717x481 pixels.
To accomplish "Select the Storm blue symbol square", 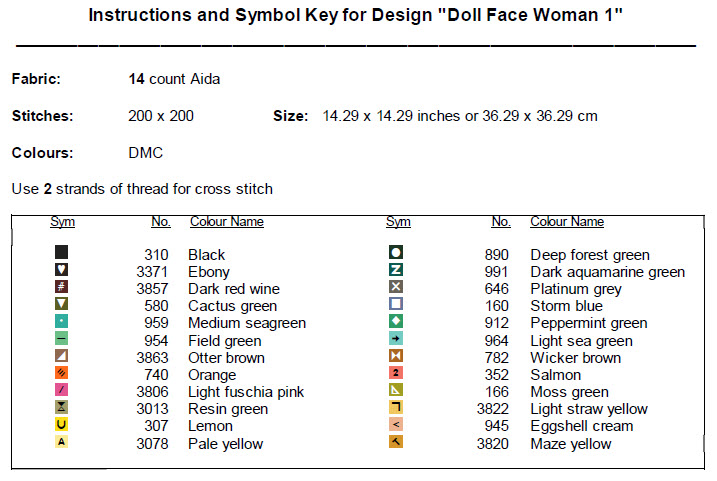I will [396, 304].
